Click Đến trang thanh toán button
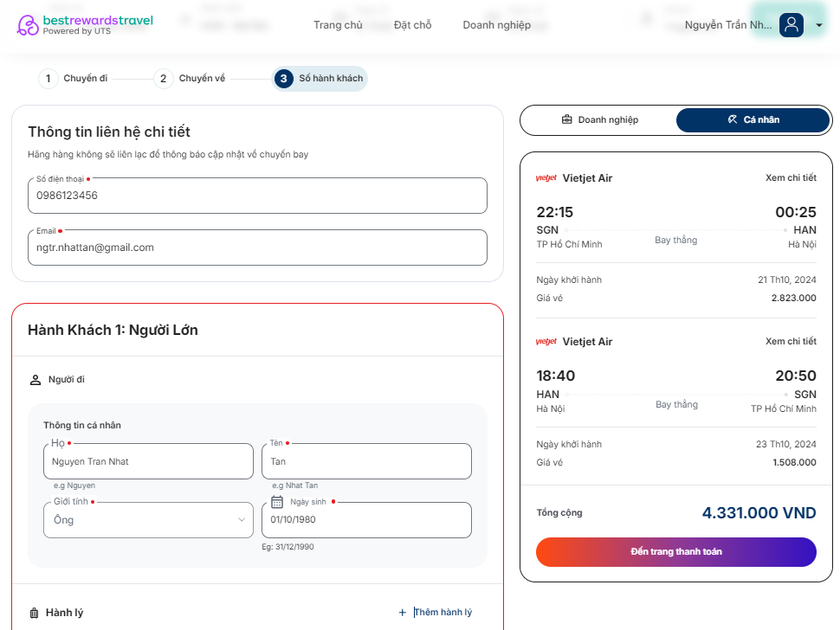840x630 pixels. pos(676,552)
